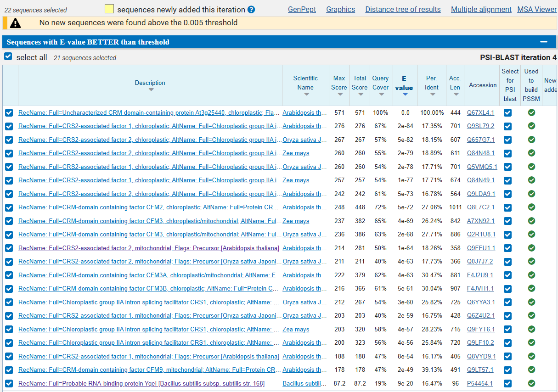Click the '22 sequences selected' text
The height and width of the screenshot is (392, 558).
36,10
